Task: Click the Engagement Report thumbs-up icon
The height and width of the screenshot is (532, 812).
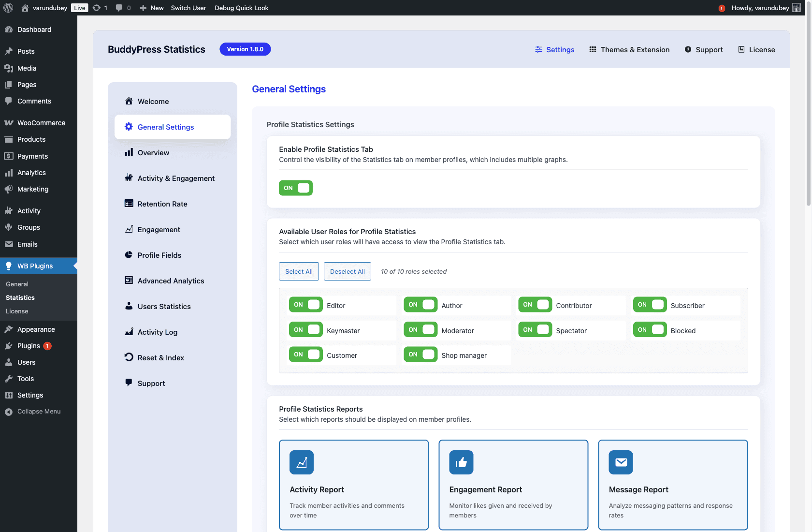Action: [461, 462]
